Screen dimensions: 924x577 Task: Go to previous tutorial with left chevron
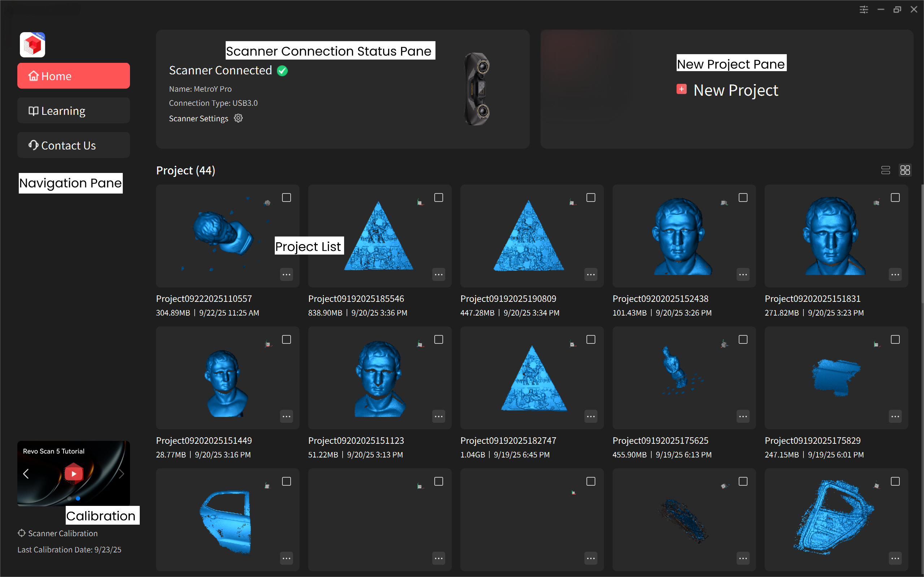coord(26,474)
